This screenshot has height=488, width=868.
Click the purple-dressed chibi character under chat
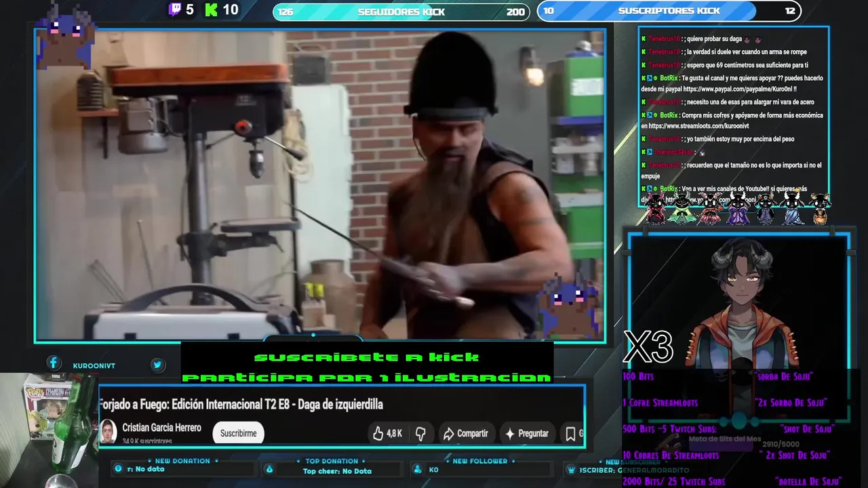(737, 208)
